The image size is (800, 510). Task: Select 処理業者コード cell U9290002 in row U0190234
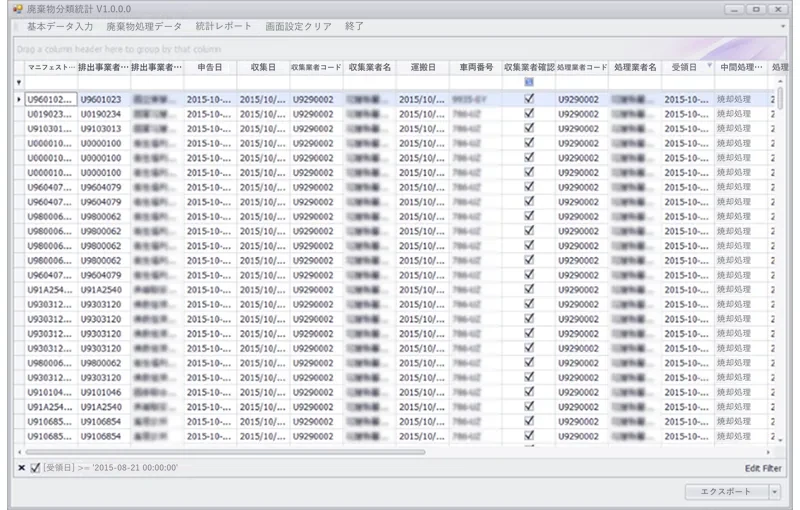(x=582, y=114)
